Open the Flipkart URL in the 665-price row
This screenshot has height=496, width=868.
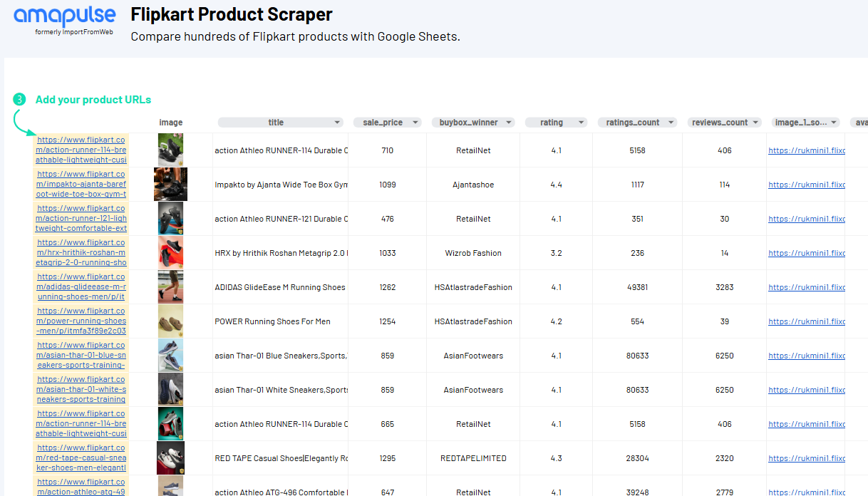(81, 423)
